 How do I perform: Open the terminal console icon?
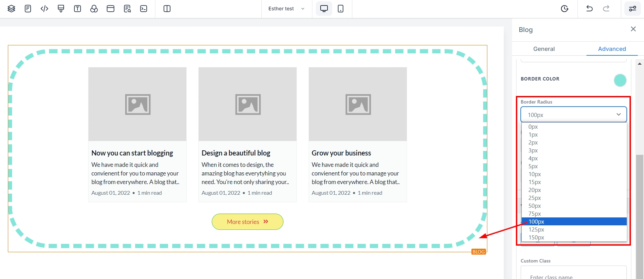(144, 9)
